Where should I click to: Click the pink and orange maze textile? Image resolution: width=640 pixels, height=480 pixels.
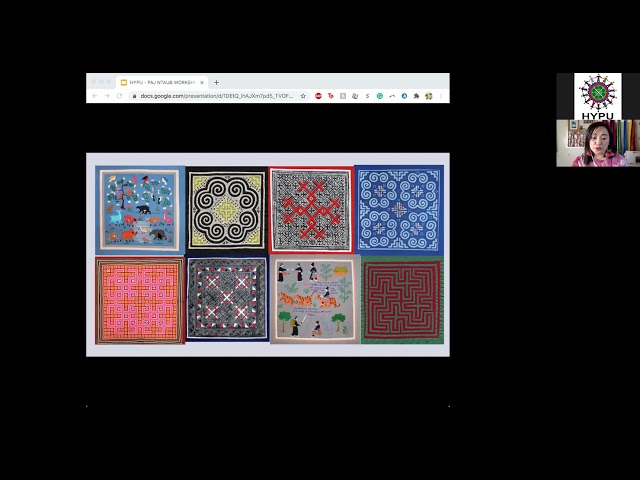coord(140,300)
